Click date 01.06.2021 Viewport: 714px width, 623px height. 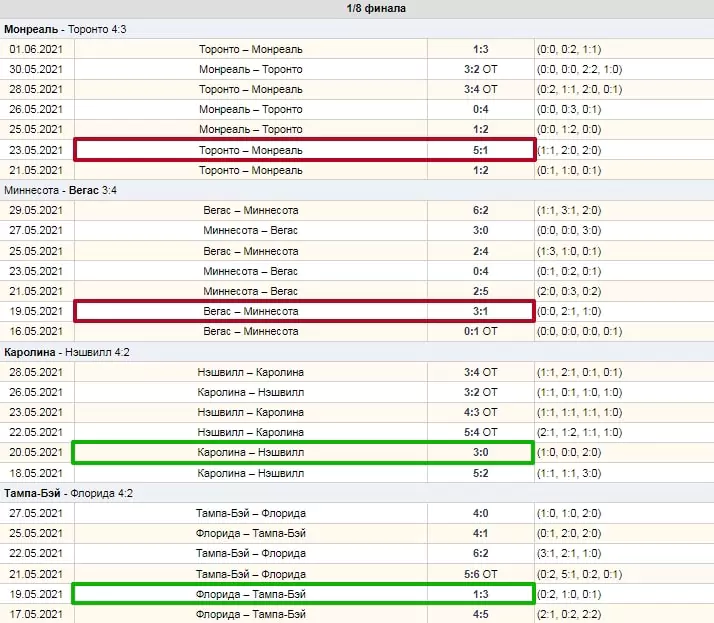36,49
